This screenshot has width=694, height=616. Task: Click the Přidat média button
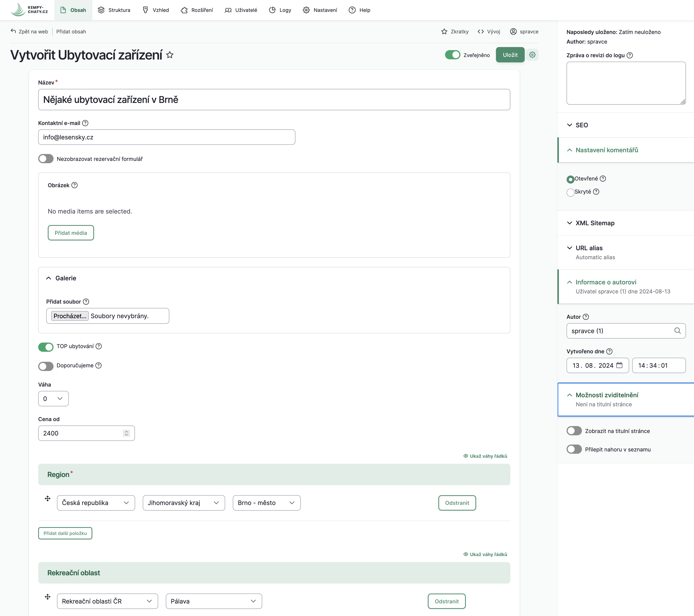pos(71,233)
